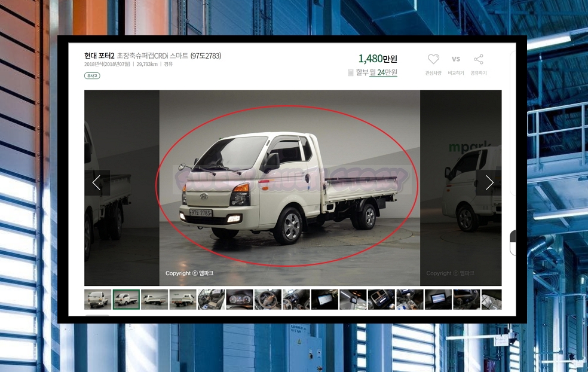The height and width of the screenshot is (372, 588).
Task: Click the 비교하기 label
Action: click(x=455, y=73)
